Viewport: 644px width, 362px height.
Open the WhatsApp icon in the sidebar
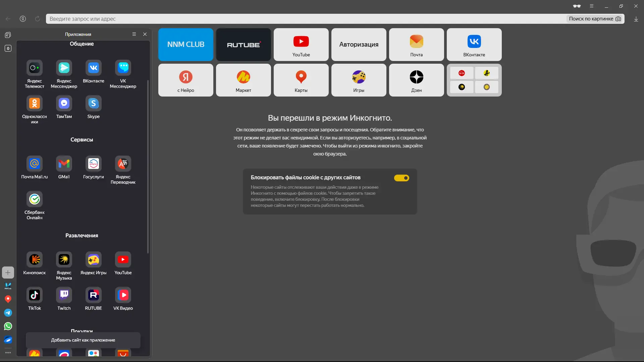[x=8, y=326]
